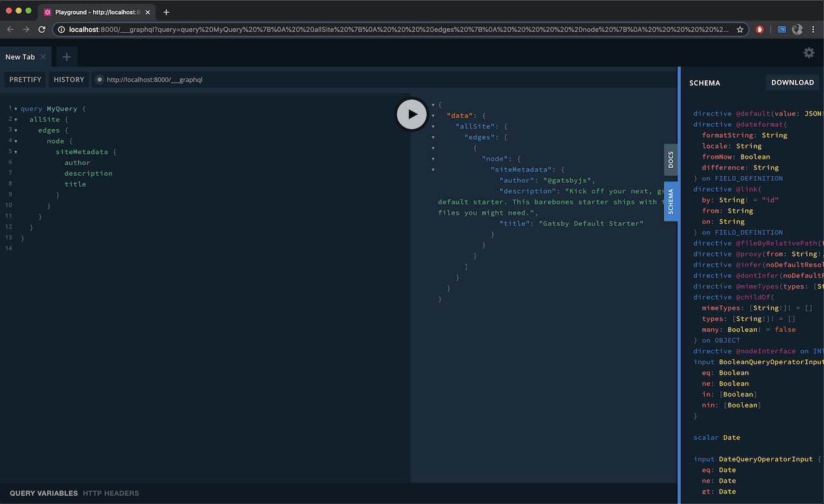This screenshot has width=824, height=504.
Task: Collapse the MyQuery block in the editor
Action: click(15, 108)
